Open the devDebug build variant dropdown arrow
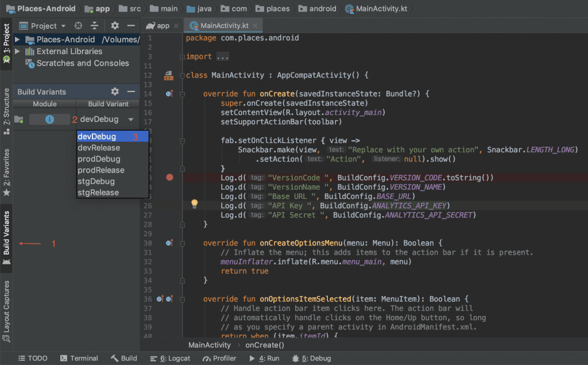Screen dimensions: 588x365 pyautogui.click(x=130, y=120)
